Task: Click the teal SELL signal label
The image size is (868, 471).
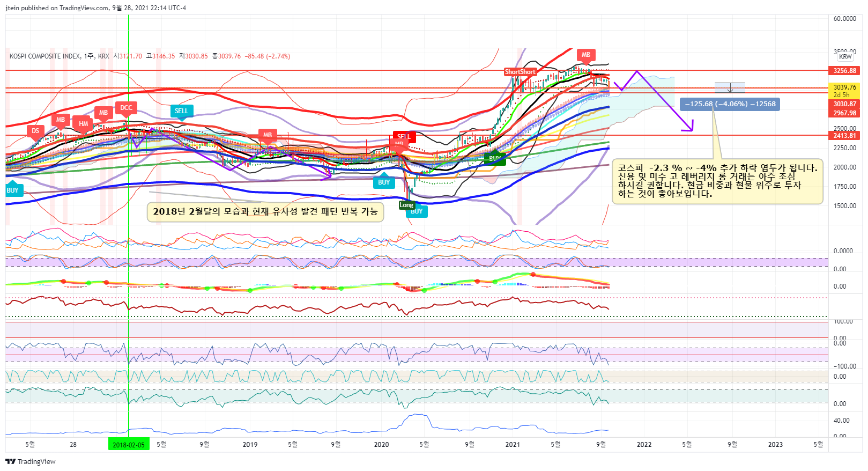Action: pyautogui.click(x=182, y=111)
